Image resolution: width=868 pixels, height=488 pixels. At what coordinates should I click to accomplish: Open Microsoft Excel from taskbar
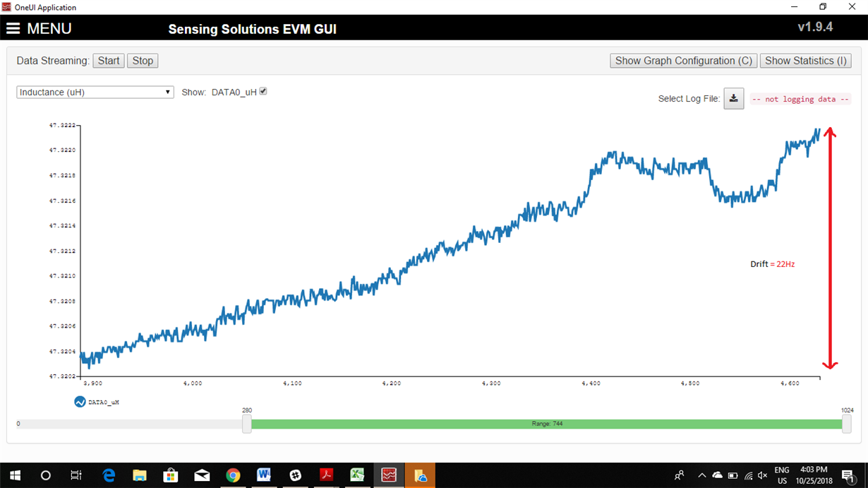(x=357, y=475)
